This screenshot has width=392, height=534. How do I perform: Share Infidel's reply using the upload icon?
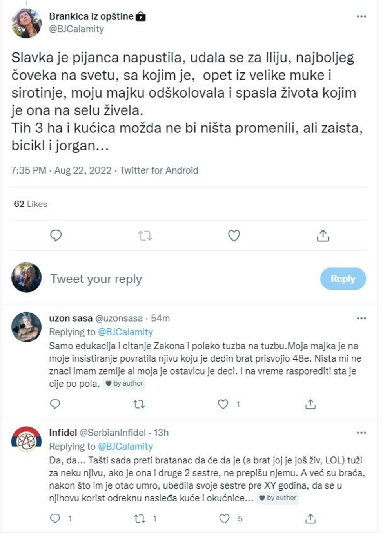pos(311,518)
